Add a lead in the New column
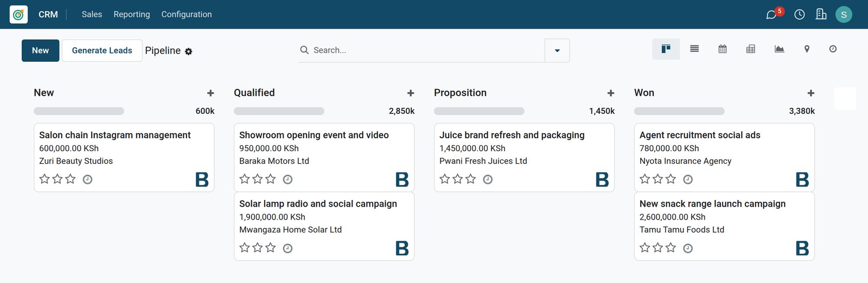This screenshot has height=283, width=868. [210, 93]
